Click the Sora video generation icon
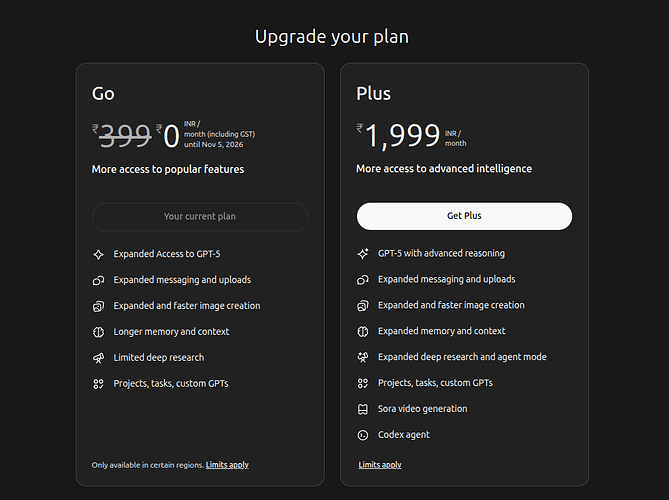 363,409
